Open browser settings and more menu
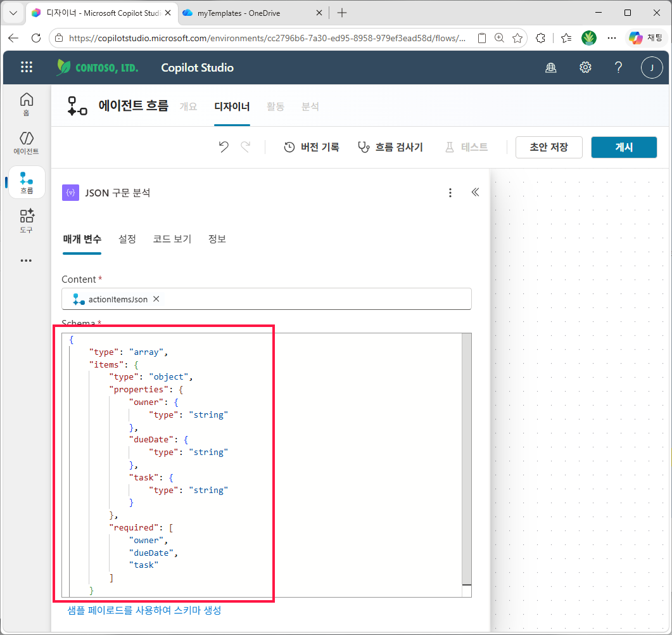Screen dimensions: 672x635 click(612, 38)
